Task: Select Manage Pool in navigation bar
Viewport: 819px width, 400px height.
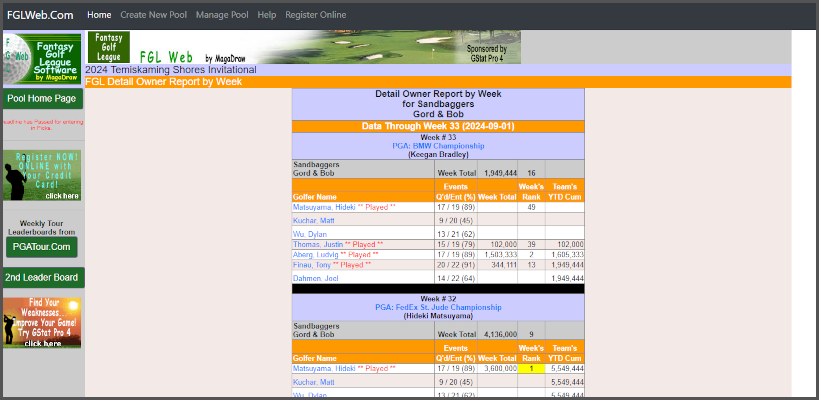Action: (222, 15)
